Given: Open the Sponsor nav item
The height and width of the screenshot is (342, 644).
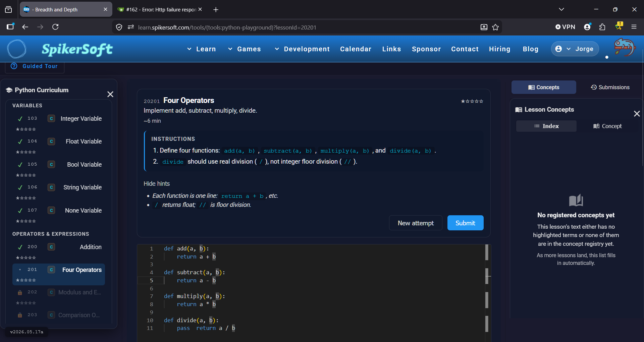Looking at the screenshot, I should 426,49.
